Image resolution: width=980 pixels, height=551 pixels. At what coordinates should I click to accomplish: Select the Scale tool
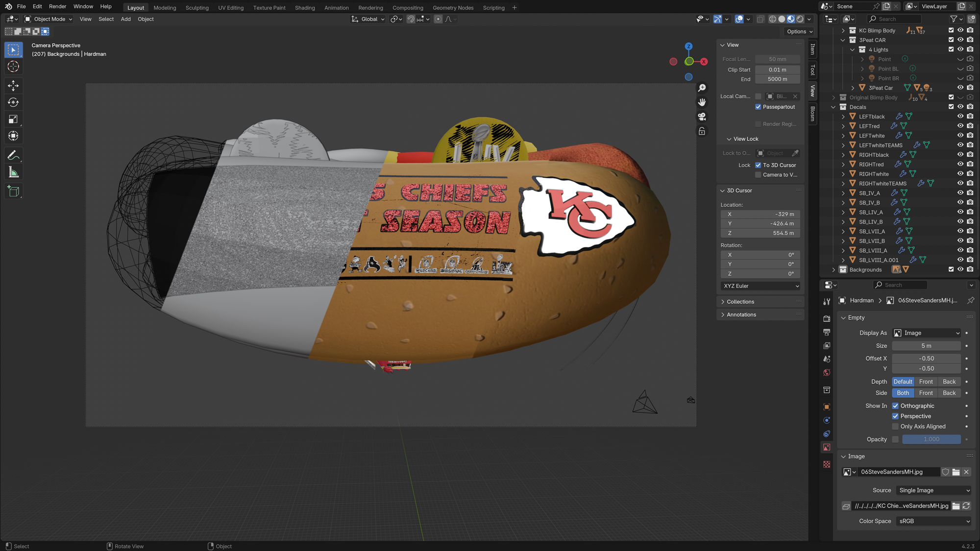[13, 119]
